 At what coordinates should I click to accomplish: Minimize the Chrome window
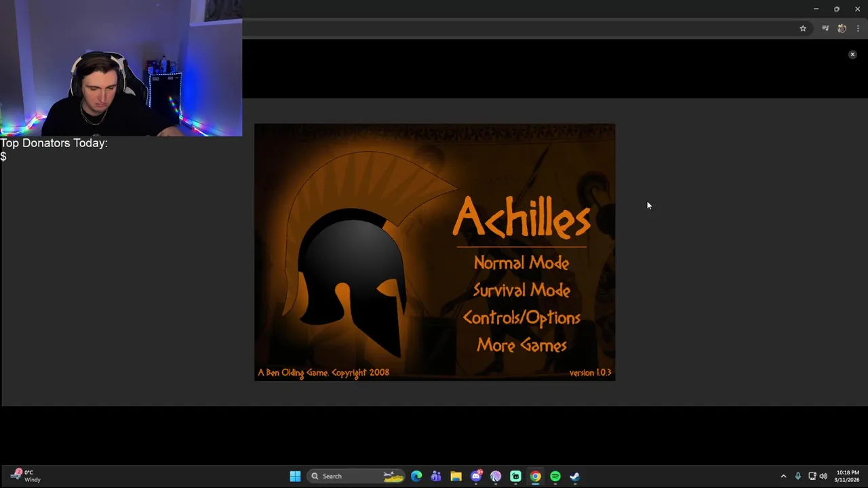coord(816,9)
